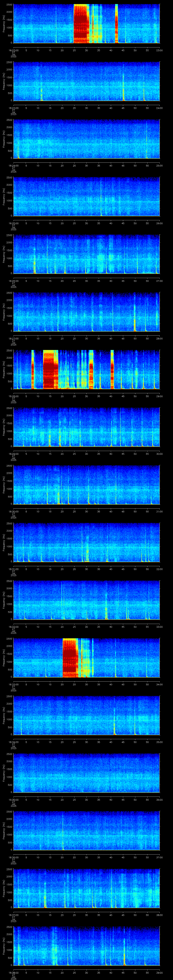Click the 18:34:00 start time label
173x980 pixels.
[13, 742]
